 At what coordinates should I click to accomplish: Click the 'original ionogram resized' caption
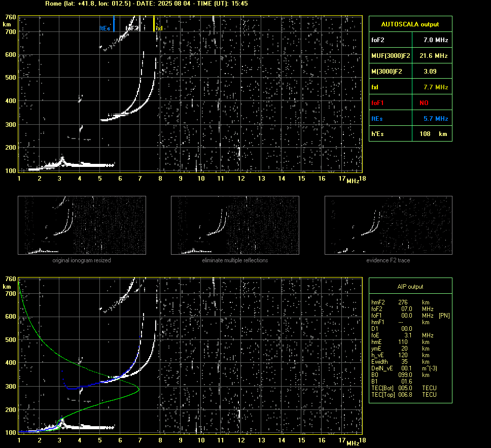pos(82,260)
